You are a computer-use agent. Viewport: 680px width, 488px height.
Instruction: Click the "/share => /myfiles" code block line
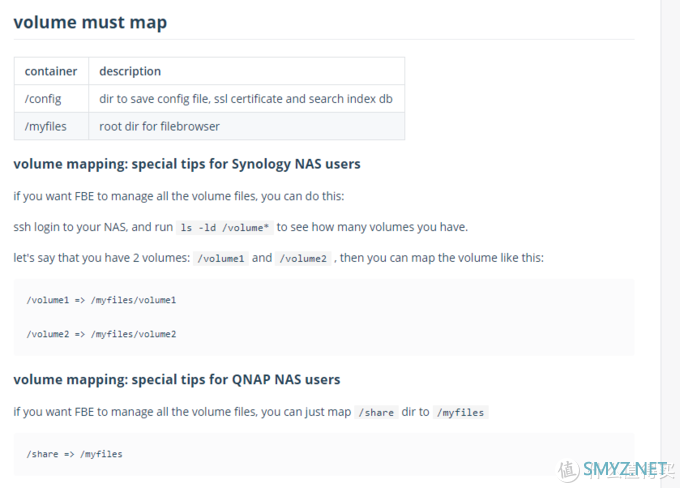(75, 454)
